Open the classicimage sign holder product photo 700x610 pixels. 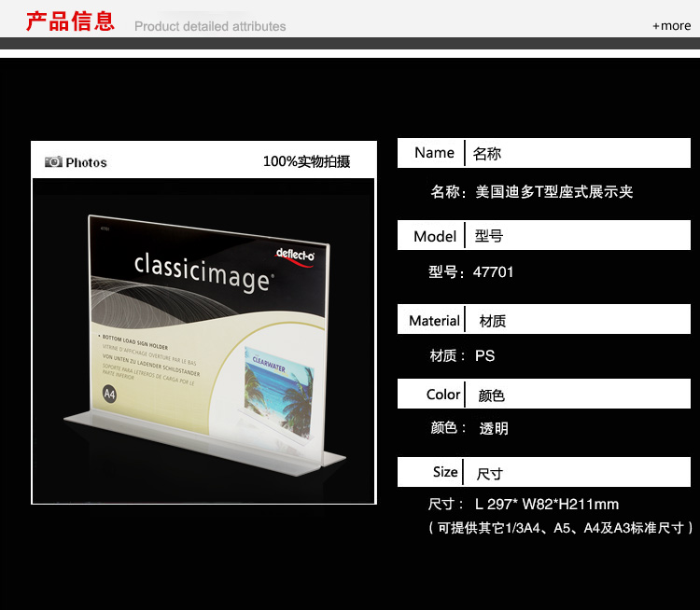point(203,341)
